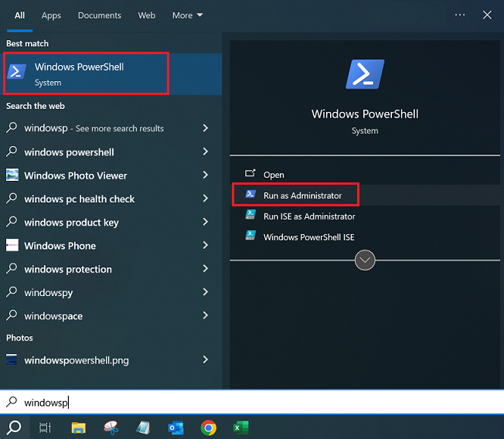The height and width of the screenshot is (439, 504).
Task: Click the large PowerShell logo in preview pane
Action: [365, 74]
